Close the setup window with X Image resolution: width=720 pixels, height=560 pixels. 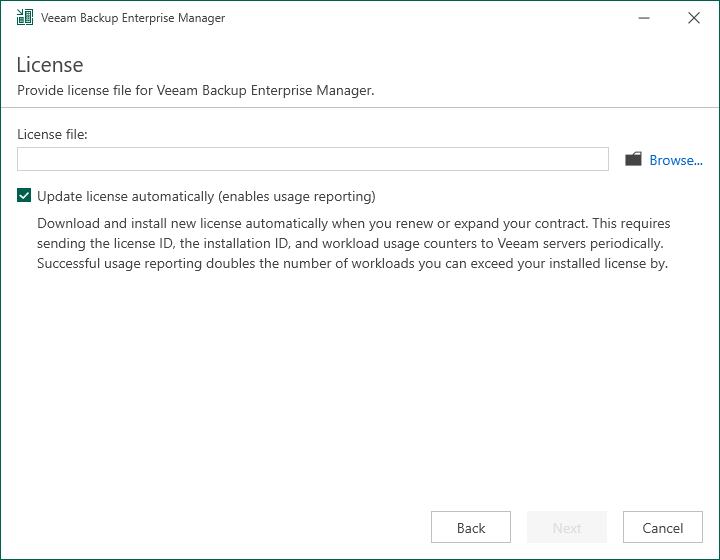(694, 18)
